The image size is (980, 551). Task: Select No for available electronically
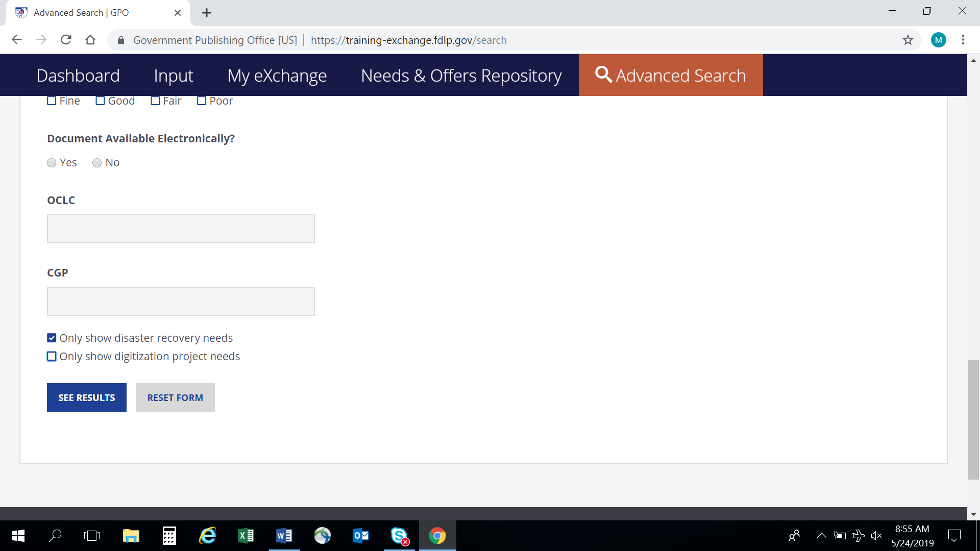pos(97,163)
